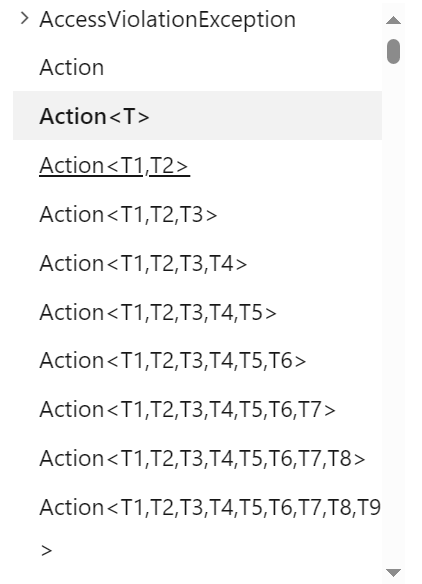Viewport: 422px width, 584px height.
Task: Open Action<T1,T2,T3> in the list
Action: (x=128, y=215)
